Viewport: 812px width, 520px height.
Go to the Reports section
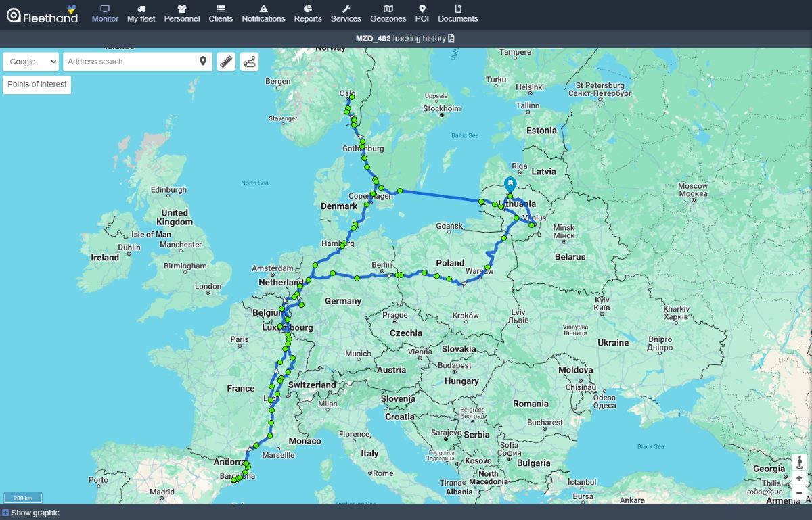pyautogui.click(x=308, y=14)
